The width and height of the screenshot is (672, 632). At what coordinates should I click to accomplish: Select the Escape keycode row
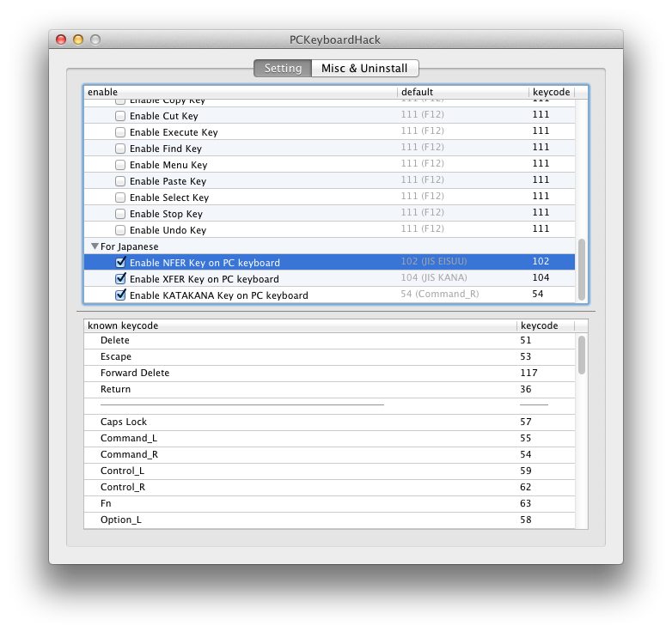point(329,356)
